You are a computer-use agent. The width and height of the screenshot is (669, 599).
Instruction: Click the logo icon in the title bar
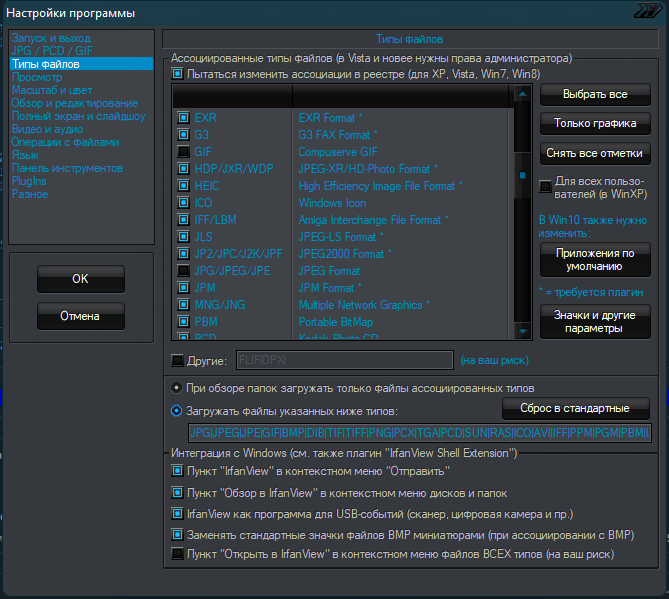(x=647, y=12)
